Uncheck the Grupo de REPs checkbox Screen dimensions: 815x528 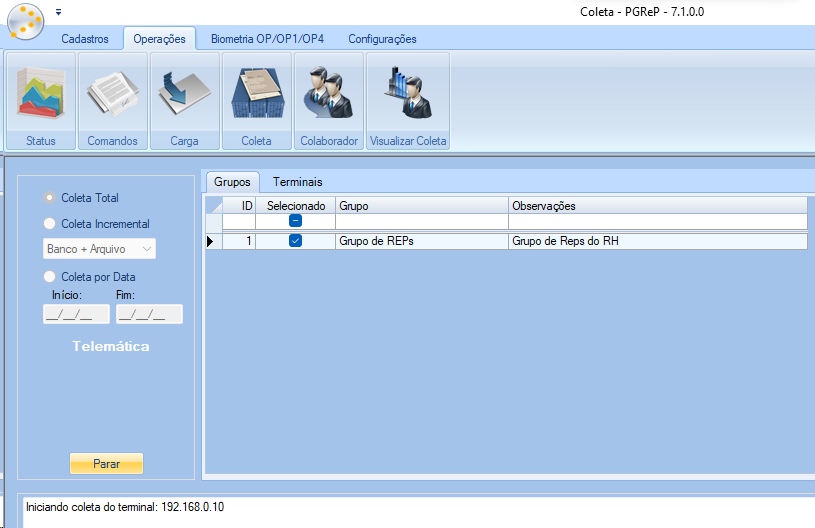[x=295, y=241]
